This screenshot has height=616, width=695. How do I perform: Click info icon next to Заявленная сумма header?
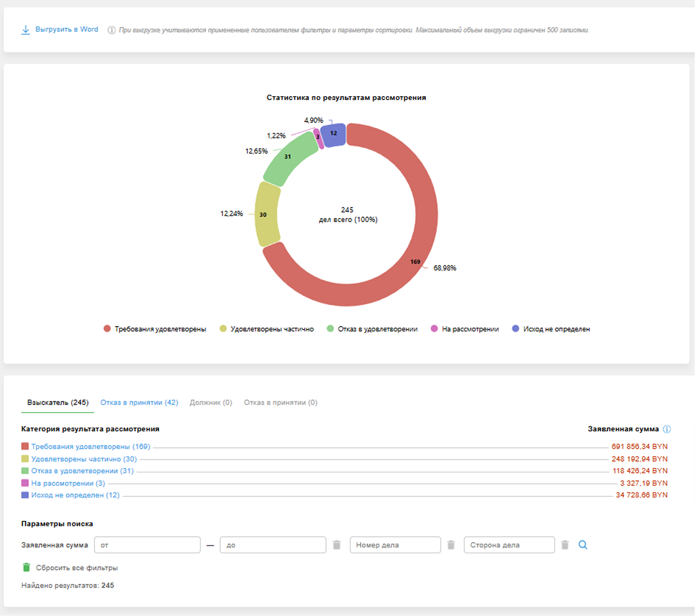click(667, 429)
